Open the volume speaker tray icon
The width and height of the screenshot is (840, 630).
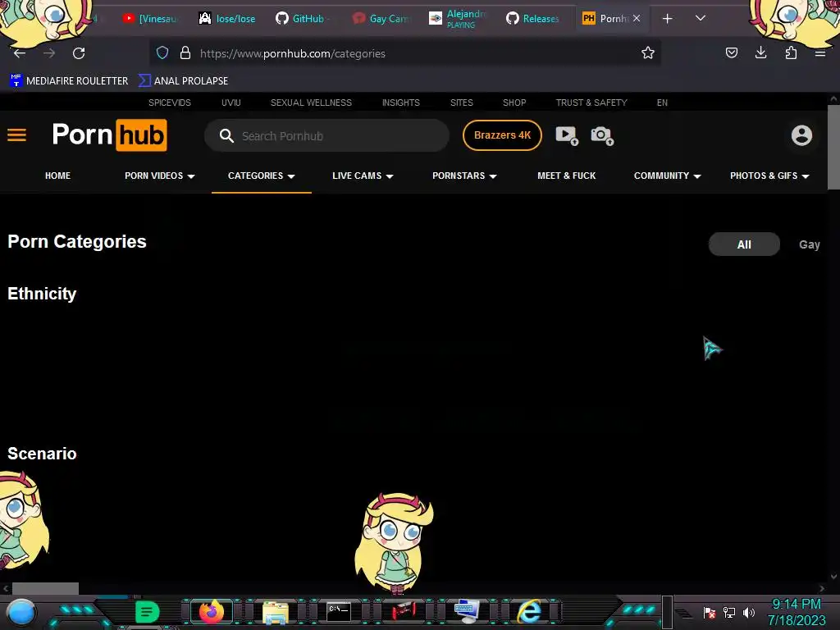748,612
